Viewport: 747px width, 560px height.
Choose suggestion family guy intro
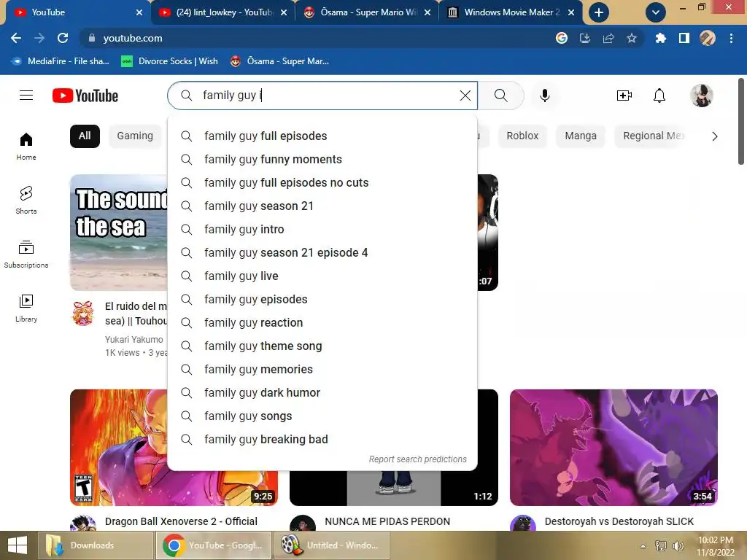pyautogui.click(x=322, y=230)
